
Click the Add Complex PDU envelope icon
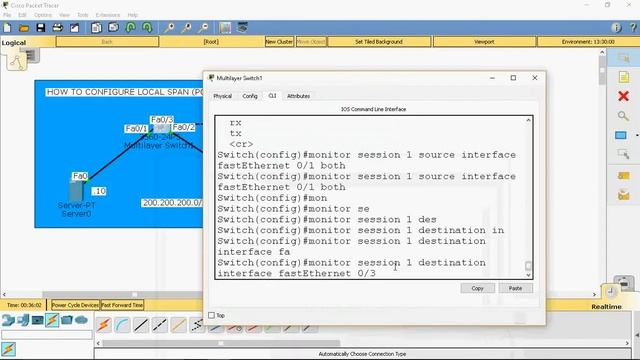[623, 195]
